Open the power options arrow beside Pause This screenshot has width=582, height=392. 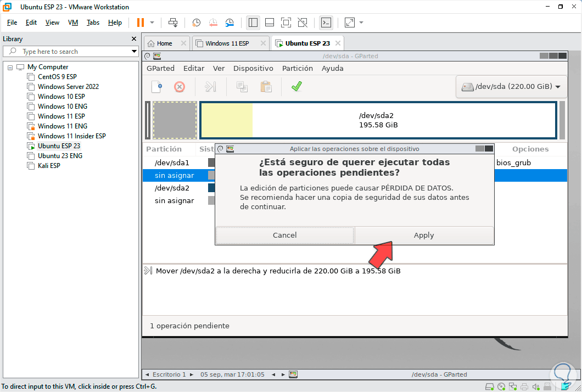click(152, 23)
